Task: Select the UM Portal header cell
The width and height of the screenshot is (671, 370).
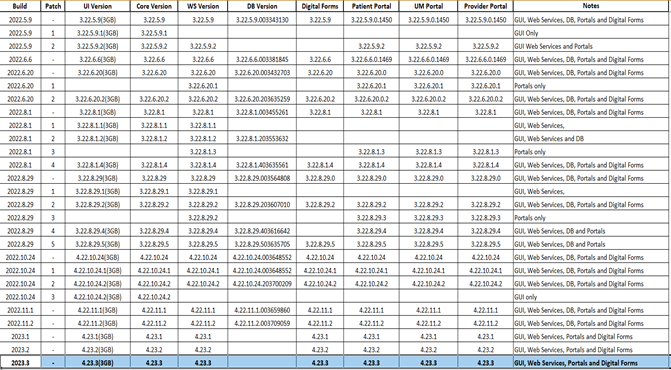Action: pyautogui.click(x=428, y=6)
